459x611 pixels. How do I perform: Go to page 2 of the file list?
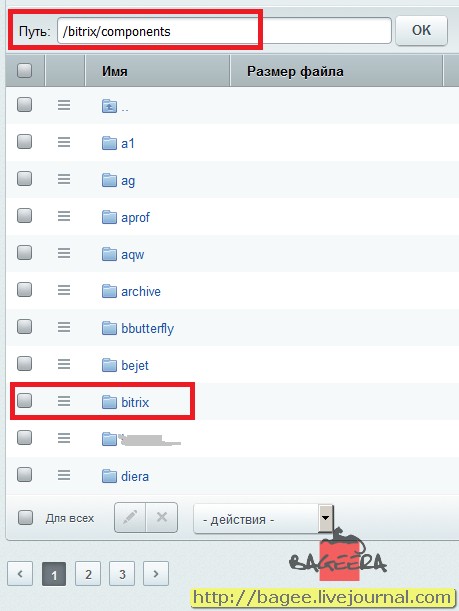(88, 574)
